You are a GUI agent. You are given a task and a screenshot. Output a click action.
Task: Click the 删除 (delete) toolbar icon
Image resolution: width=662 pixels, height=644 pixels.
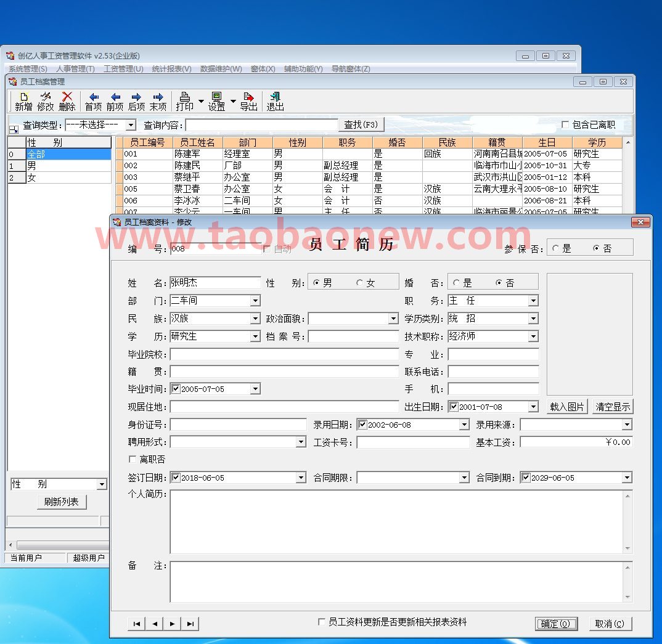(67, 102)
